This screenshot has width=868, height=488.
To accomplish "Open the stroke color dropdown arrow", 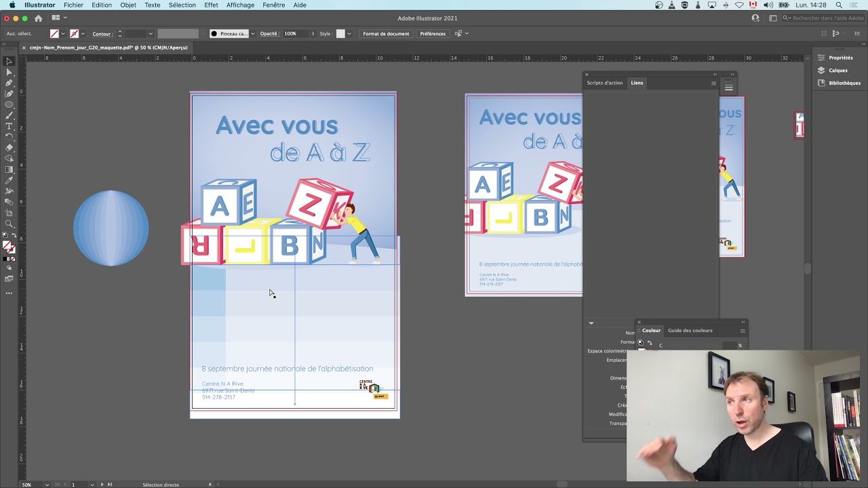I will [83, 34].
